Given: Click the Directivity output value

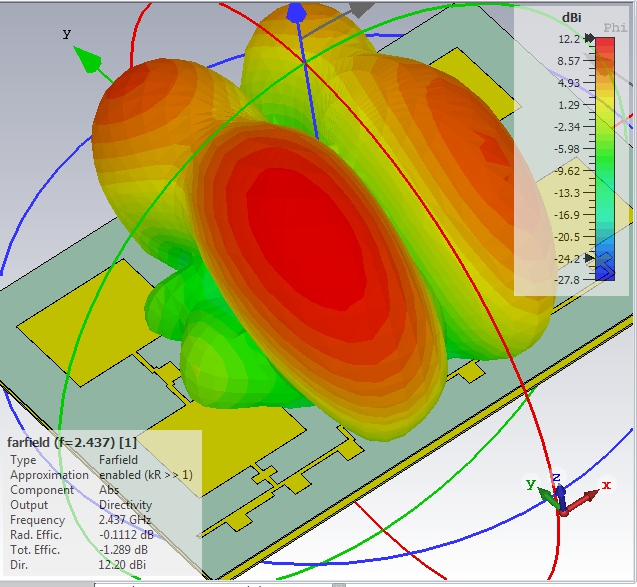Looking at the screenshot, I should [126, 505].
